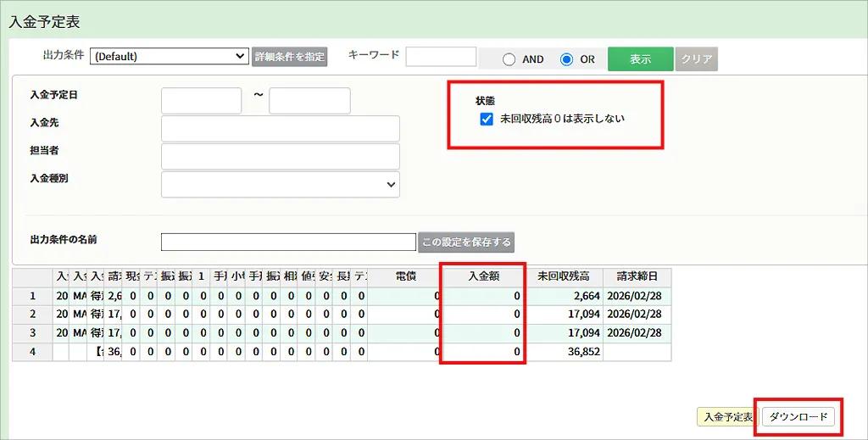868x440 pixels.
Task: Click the クリア button
Action: (x=697, y=58)
